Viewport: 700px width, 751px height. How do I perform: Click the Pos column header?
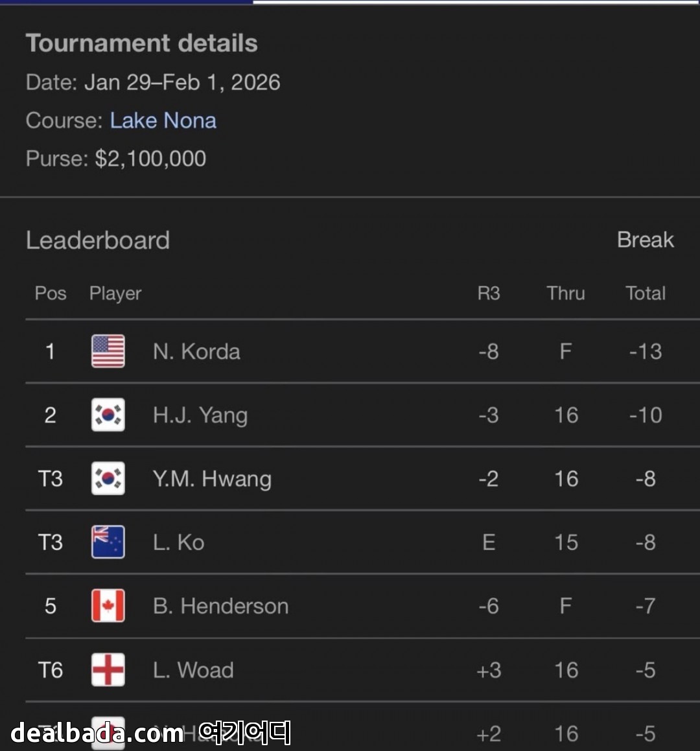51,294
